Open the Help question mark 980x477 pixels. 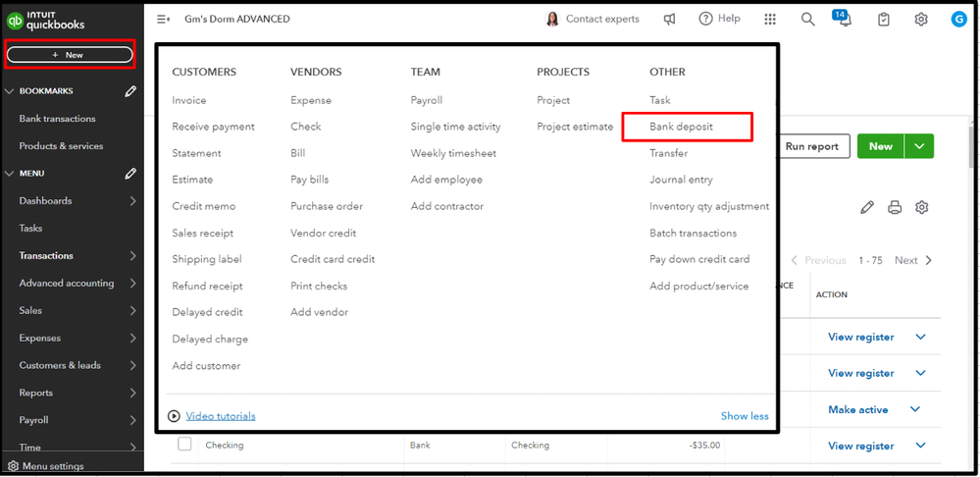click(x=705, y=19)
